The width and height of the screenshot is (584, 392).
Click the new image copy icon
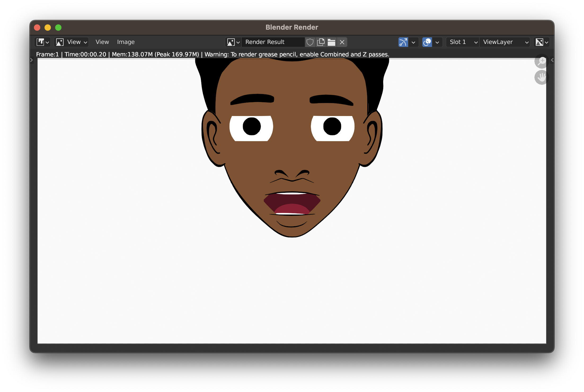[x=321, y=42]
